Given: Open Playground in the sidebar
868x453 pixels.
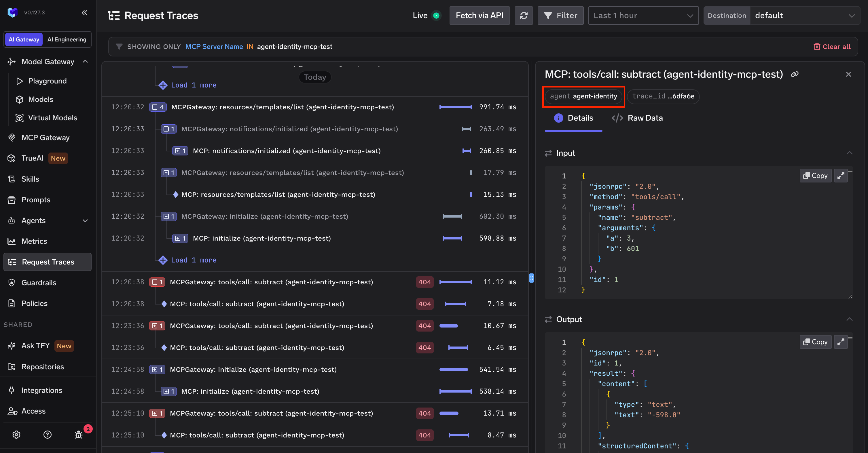Looking at the screenshot, I should tap(47, 81).
